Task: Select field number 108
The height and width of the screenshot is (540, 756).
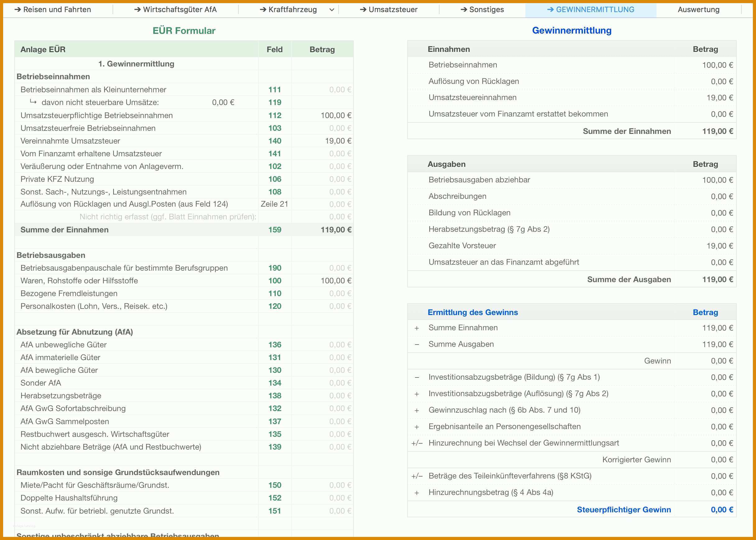Action: click(x=275, y=192)
